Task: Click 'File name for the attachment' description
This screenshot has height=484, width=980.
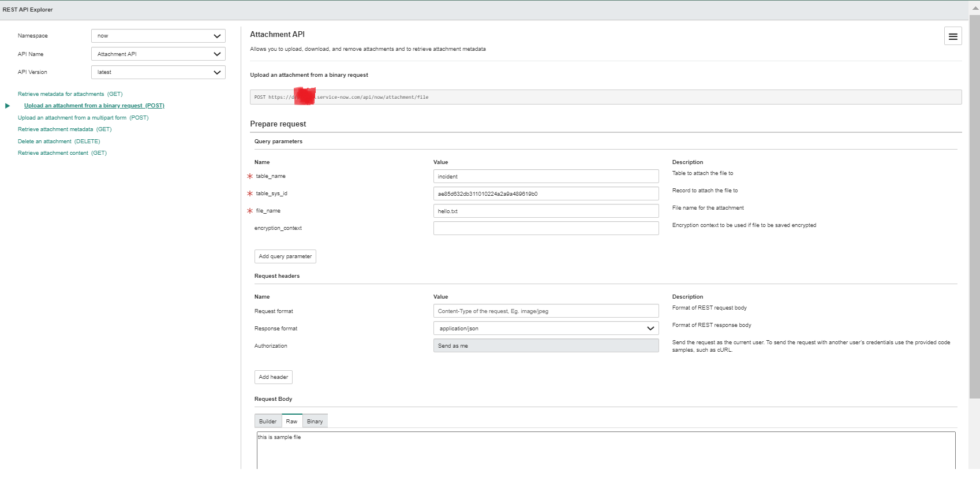Action: tap(708, 208)
